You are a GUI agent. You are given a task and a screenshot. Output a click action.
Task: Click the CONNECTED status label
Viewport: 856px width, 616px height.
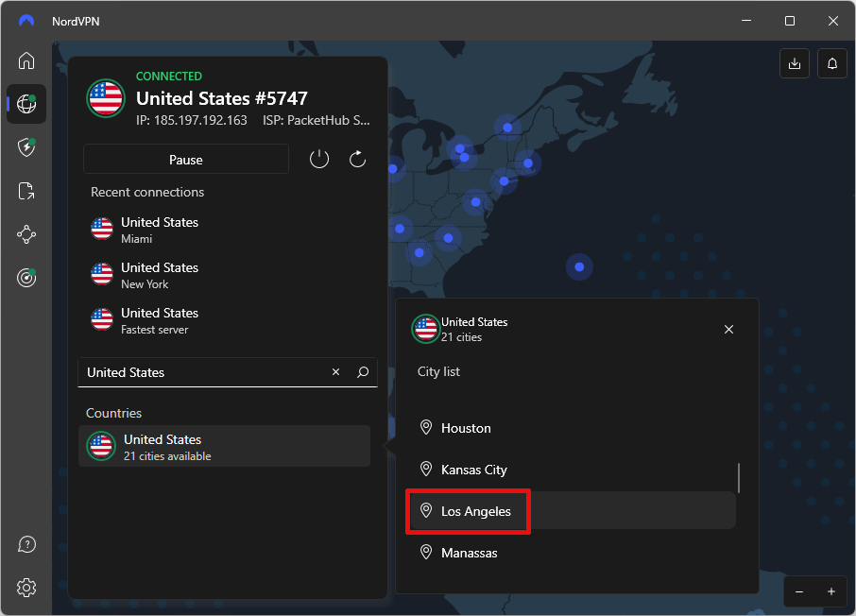pos(169,76)
